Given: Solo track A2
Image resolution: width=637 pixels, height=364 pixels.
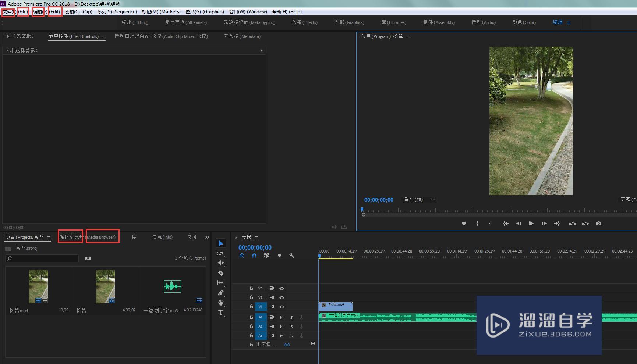Looking at the screenshot, I should click(291, 326).
